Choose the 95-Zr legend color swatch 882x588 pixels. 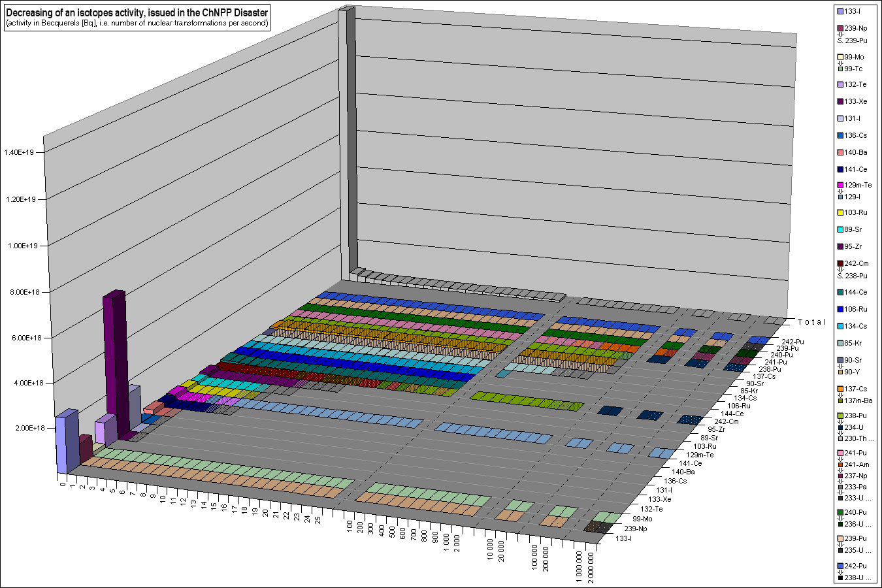(840, 247)
